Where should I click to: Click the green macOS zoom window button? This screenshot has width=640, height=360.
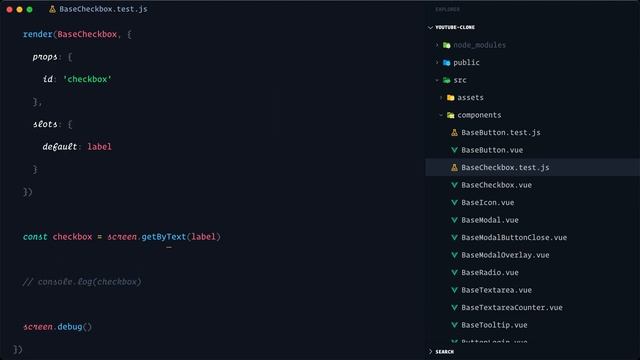(x=29, y=9)
